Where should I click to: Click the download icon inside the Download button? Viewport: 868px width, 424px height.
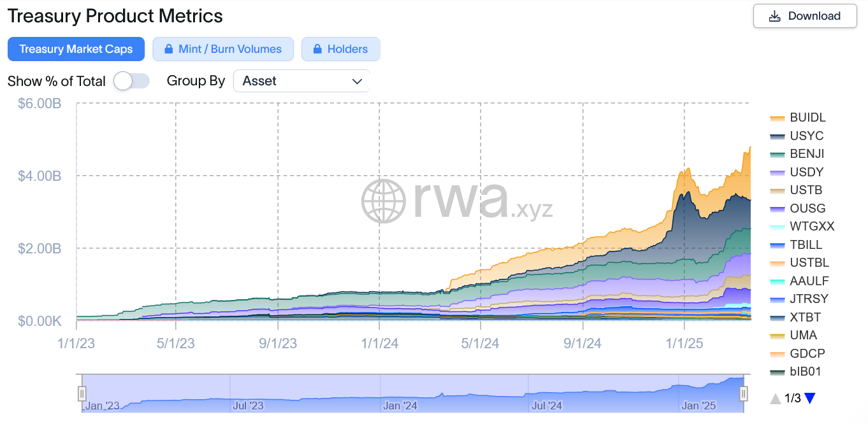click(774, 16)
